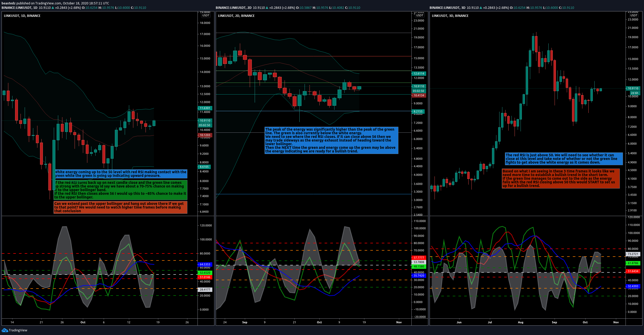The width and height of the screenshot is (644, 335).
Task: Click the USDT currency label on 1D chart
Action: coord(206,16)
